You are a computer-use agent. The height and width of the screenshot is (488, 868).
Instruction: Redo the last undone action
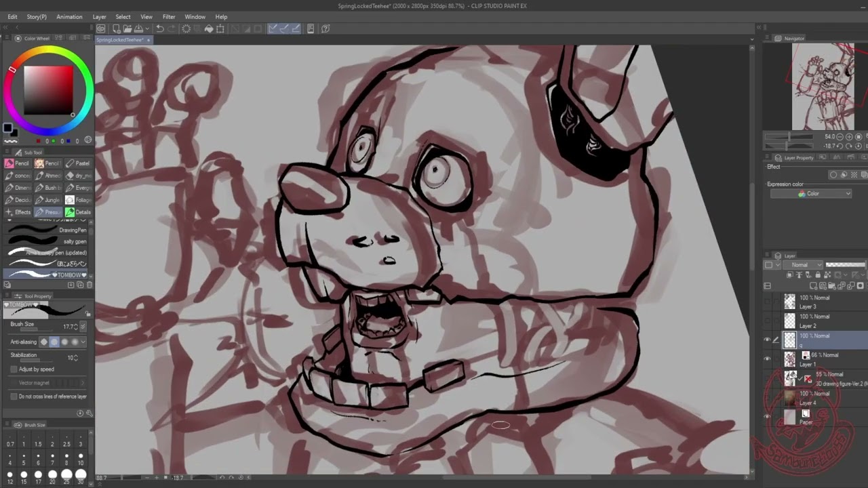pos(172,28)
